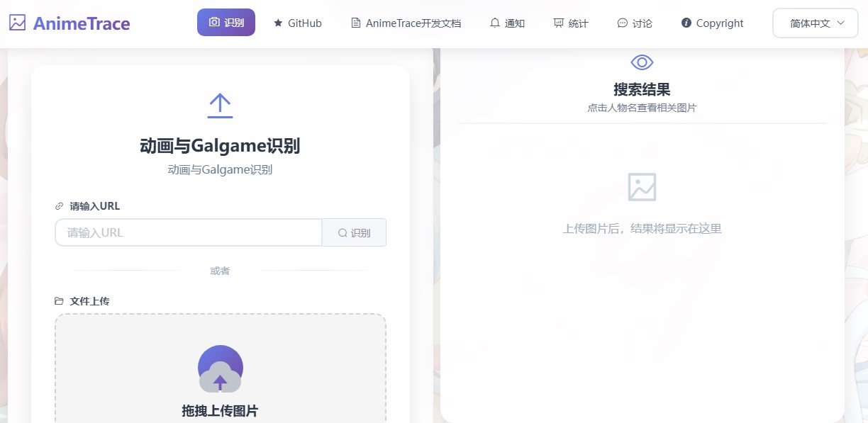Click the 拖拽上传图片 upload drop zone text
This screenshot has width=868, height=423.
point(220,411)
